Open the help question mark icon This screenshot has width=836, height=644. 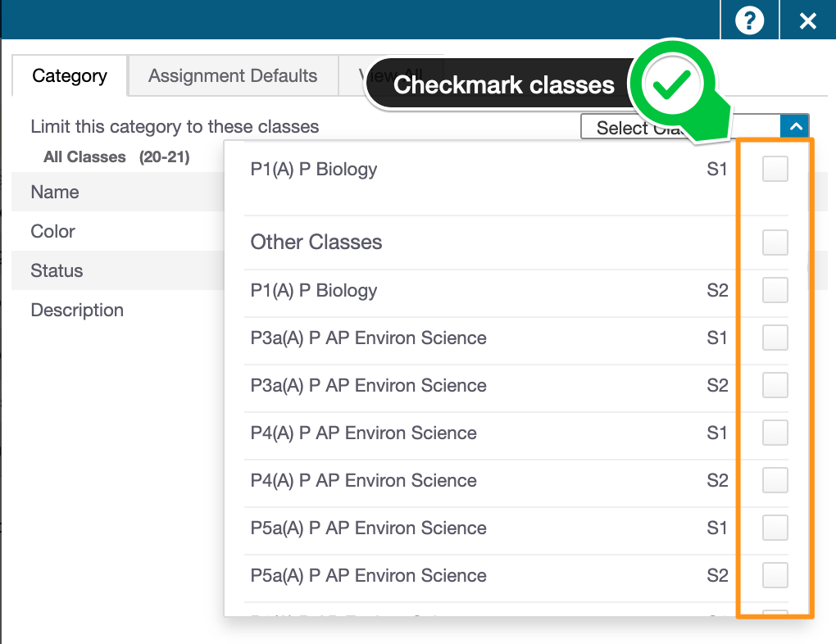(749, 20)
